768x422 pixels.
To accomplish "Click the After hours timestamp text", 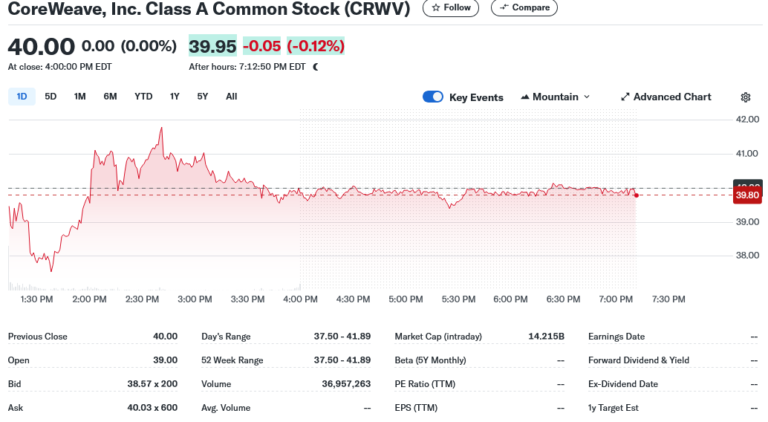I will [x=247, y=67].
